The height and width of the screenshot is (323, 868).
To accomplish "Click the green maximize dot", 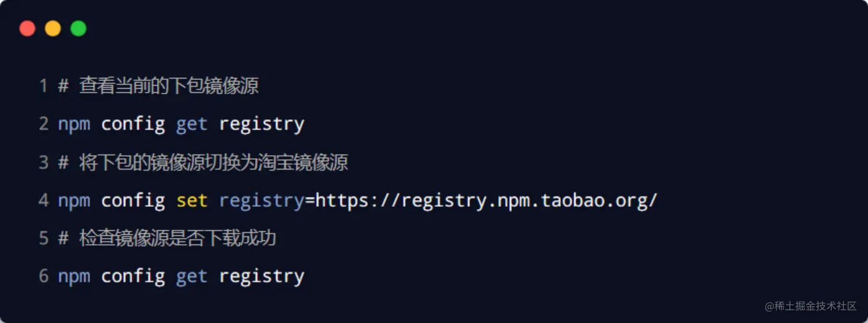I will 79,28.
